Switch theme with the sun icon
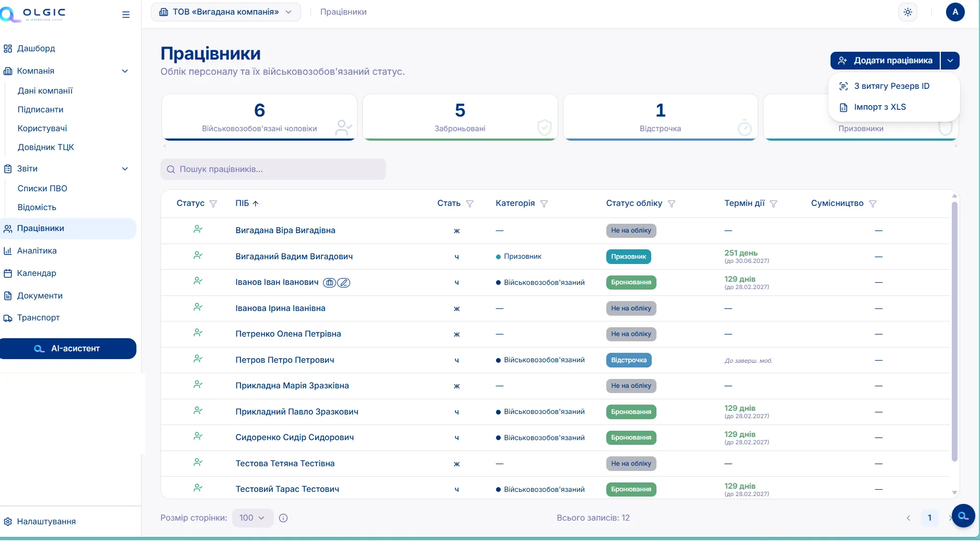 [x=908, y=12]
